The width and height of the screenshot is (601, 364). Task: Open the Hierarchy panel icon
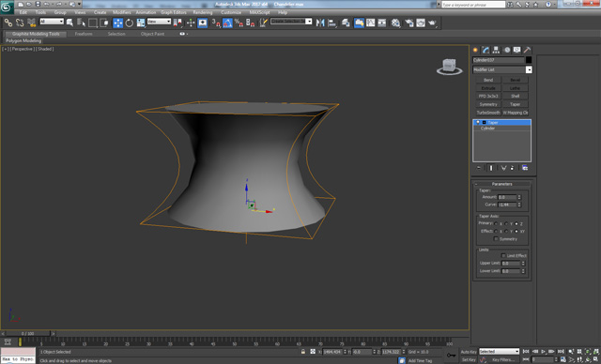click(x=496, y=50)
